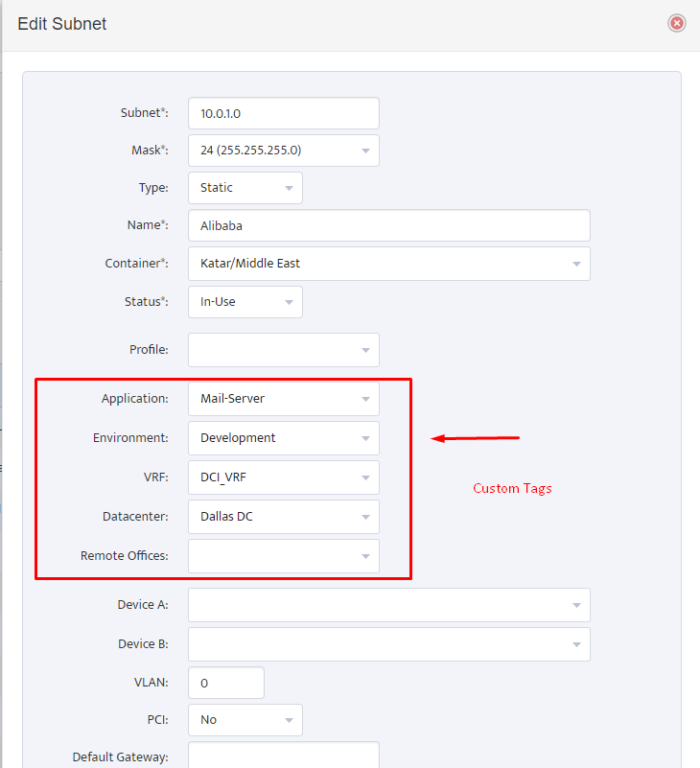Select the Application dropdown Mail-Server

(284, 399)
